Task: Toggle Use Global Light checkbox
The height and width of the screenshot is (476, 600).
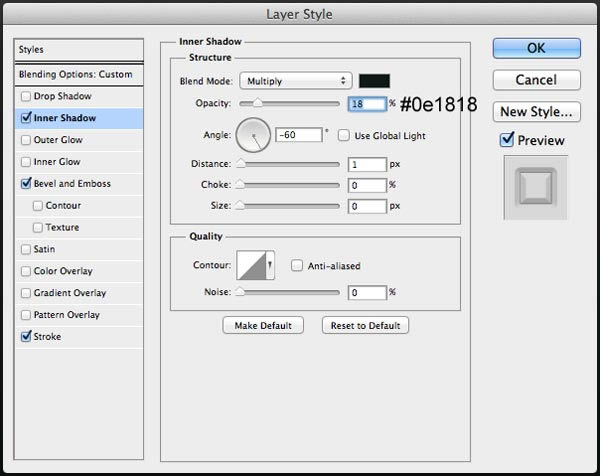Action: pos(343,135)
